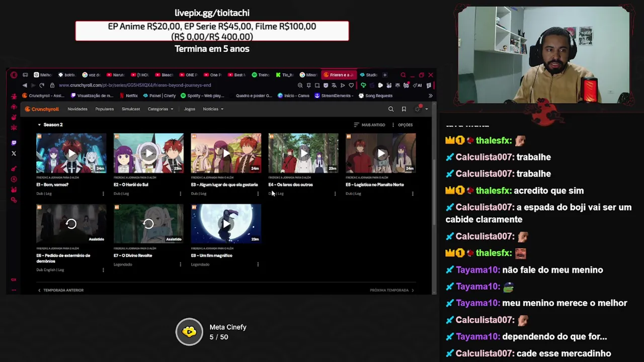Open more options for episode E1
644x362 pixels.
tap(103, 194)
